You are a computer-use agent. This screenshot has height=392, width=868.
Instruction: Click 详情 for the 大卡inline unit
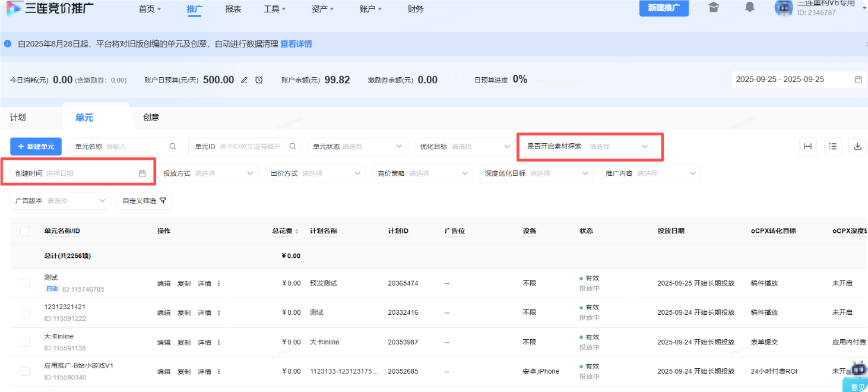point(204,342)
